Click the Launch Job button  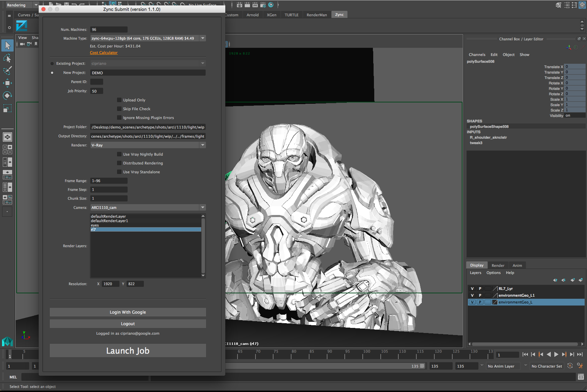click(x=128, y=351)
